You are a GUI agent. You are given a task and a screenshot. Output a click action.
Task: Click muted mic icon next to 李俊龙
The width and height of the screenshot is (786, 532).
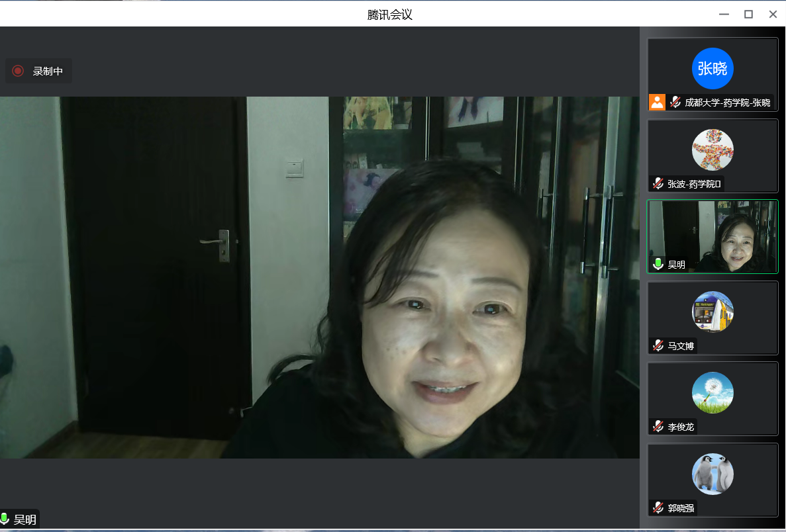pyautogui.click(x=658, y=427)
